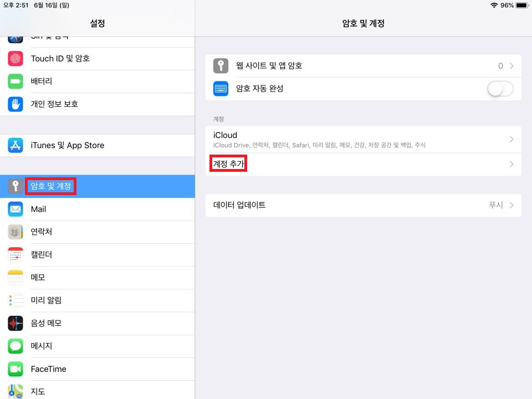The width and height of the screenshot is (532, 399).
Task: Expand the iCloud account details
Action: 363,139
